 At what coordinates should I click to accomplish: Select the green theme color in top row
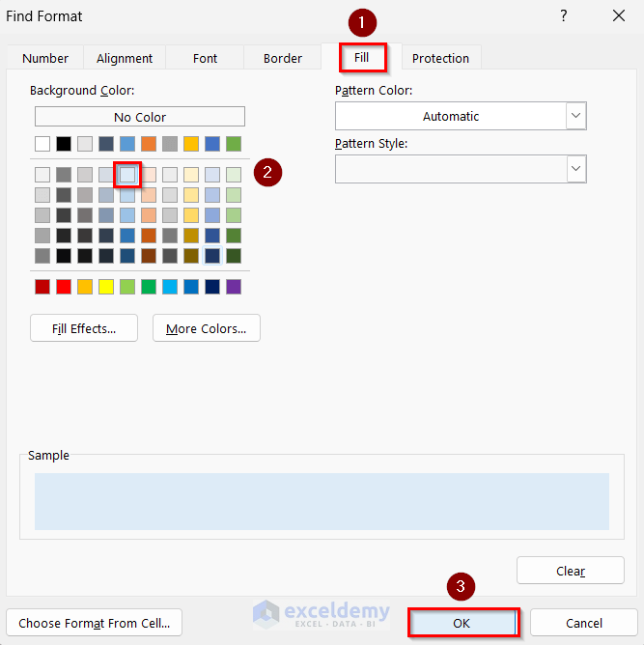coord(234,144)
